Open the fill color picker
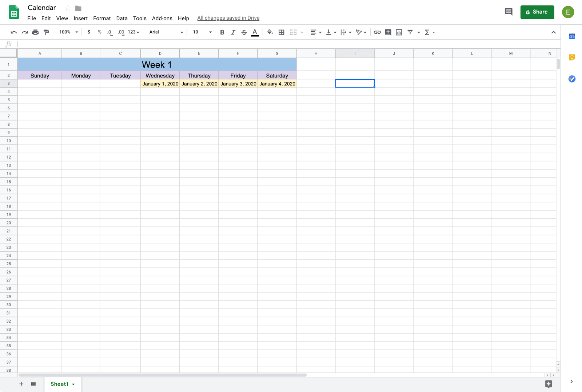Screen dimensions: 582x392 point(270,32)
